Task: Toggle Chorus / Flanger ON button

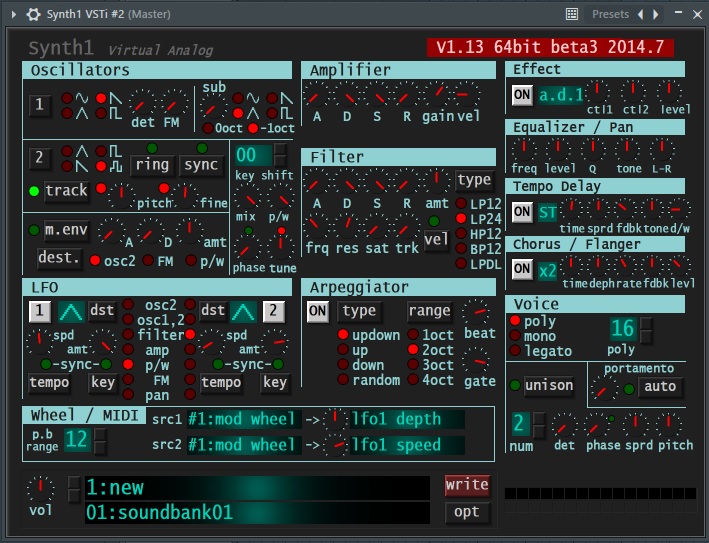Action: tap(522, 269)
